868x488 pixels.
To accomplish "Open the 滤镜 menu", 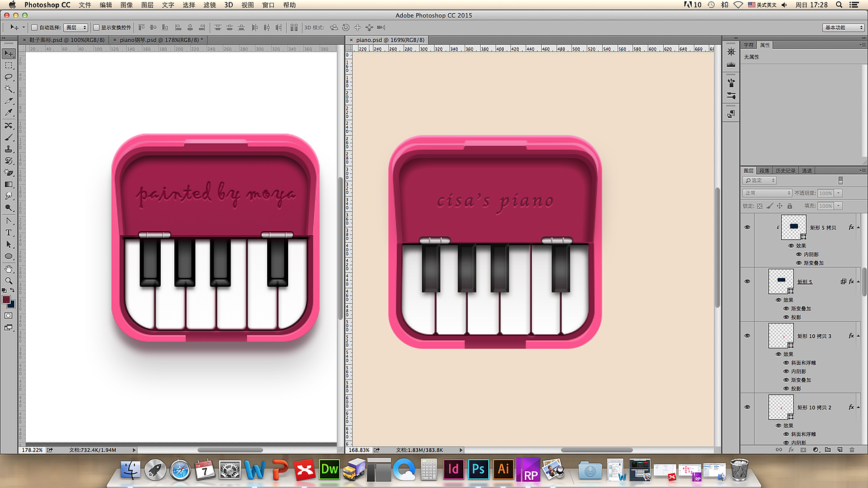I will (x=210, y=5).
